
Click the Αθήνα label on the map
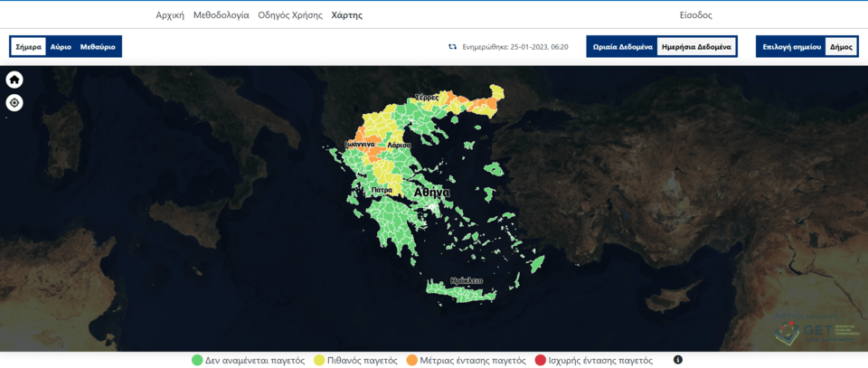point(431,193)
